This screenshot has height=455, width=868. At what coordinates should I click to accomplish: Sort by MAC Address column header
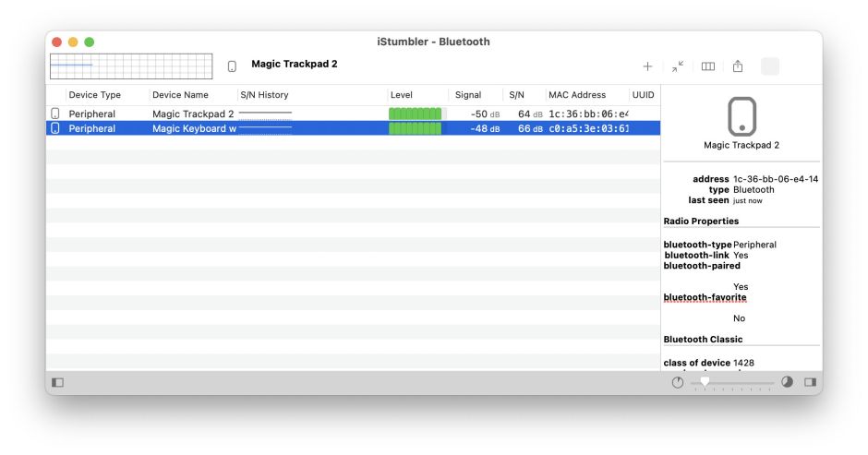(x=577, y=95)
